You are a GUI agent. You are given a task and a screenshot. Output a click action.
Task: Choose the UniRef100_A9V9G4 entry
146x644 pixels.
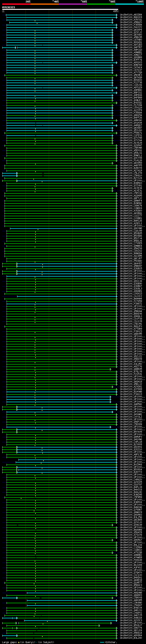pos(131,635)
